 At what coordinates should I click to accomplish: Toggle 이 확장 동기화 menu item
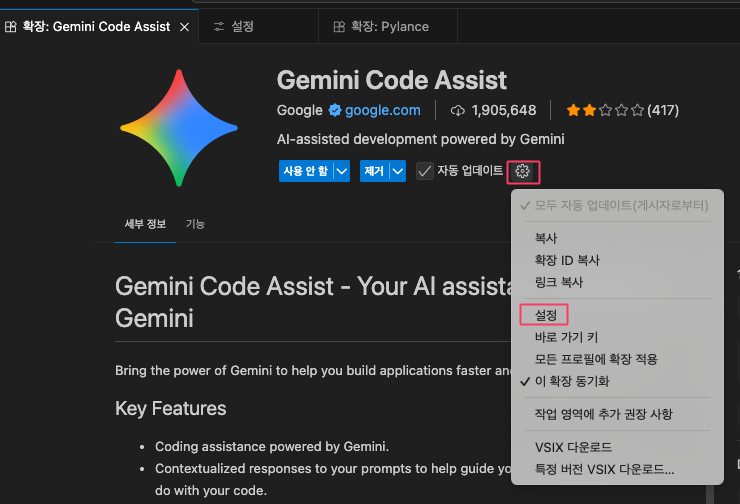[617, 381]
